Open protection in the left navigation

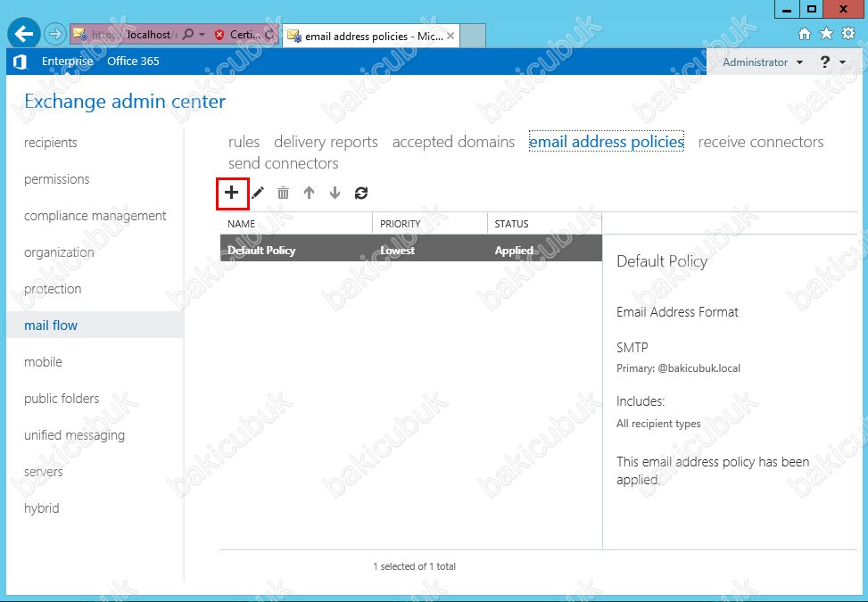53,289
